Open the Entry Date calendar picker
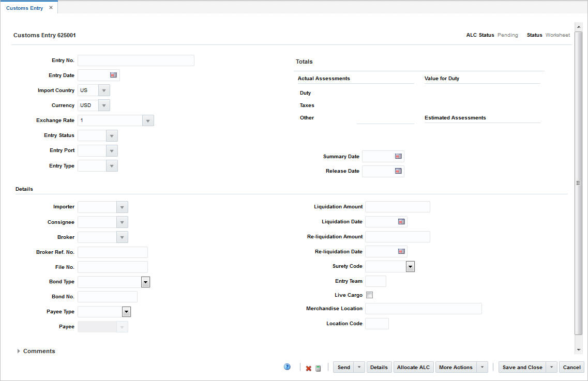Screen dimensions: 588x381 [113, 75]
